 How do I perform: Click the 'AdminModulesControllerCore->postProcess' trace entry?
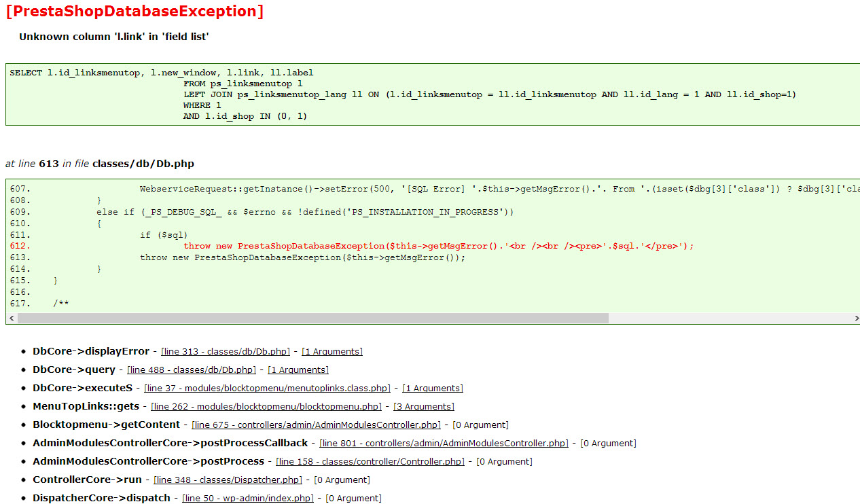coord(149,461)
